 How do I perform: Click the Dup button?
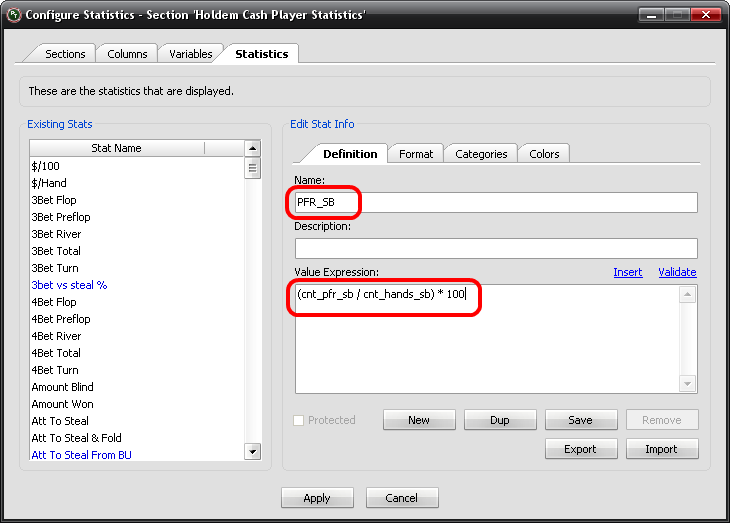point(499,421)
